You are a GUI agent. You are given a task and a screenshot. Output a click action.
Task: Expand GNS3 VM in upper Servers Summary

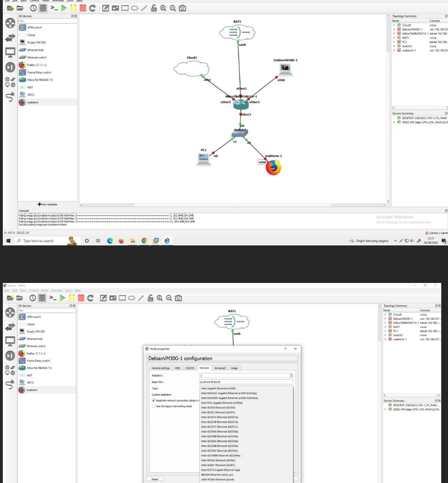coord(394,122)
